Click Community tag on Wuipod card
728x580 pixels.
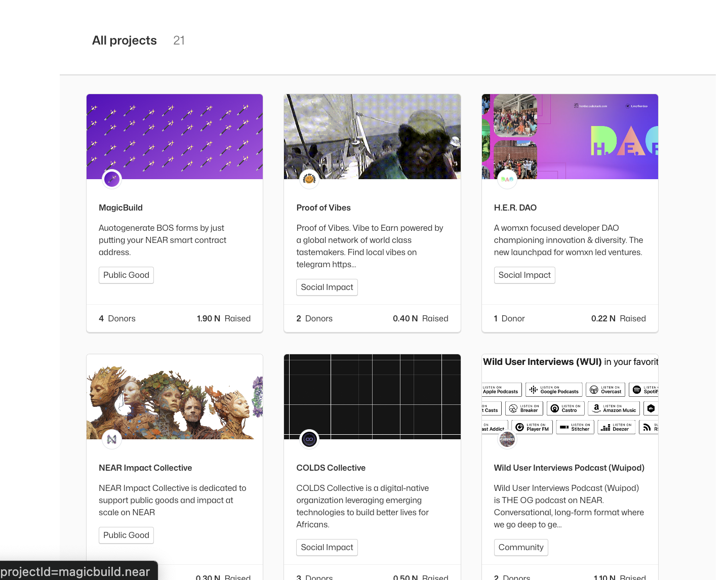pyautogui.click(x=520, y=548)
